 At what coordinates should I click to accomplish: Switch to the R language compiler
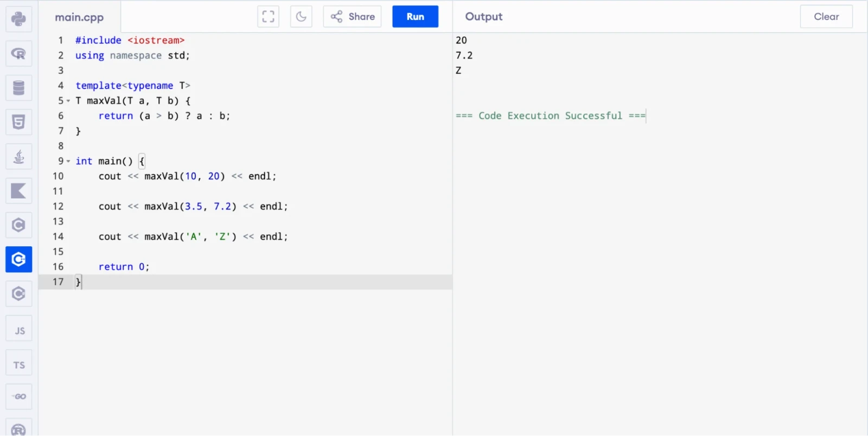18,53
